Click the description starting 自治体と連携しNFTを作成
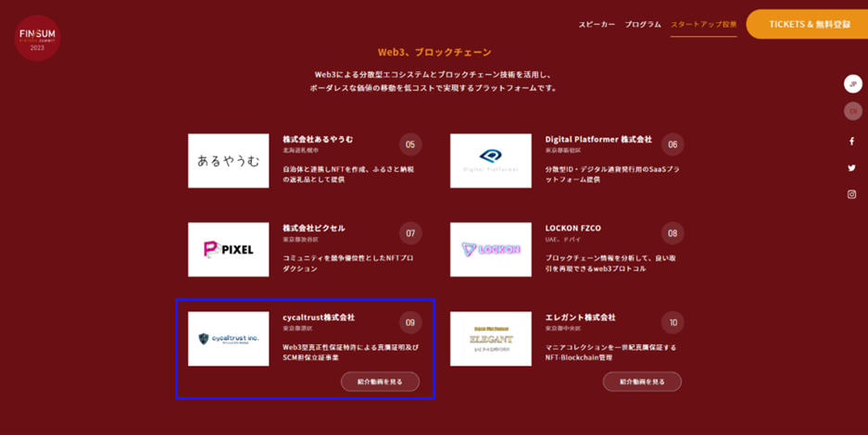 coord(348,174)
